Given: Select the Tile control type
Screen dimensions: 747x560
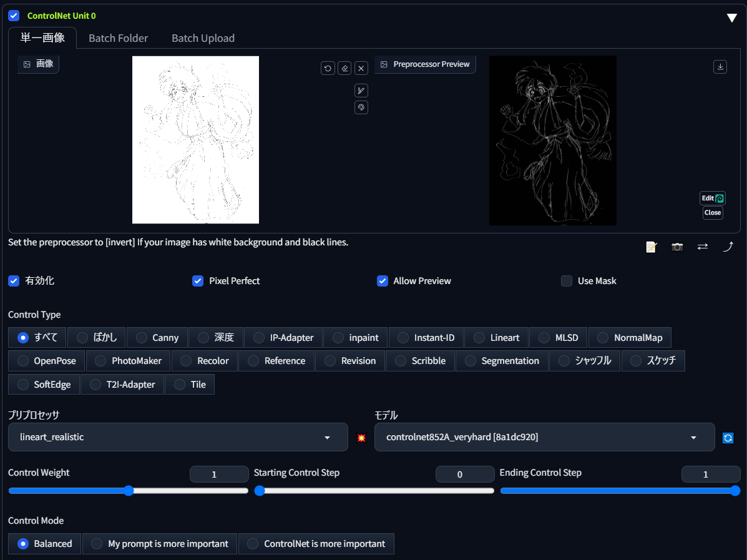Looking at the screenshot, I should point(190,384).
